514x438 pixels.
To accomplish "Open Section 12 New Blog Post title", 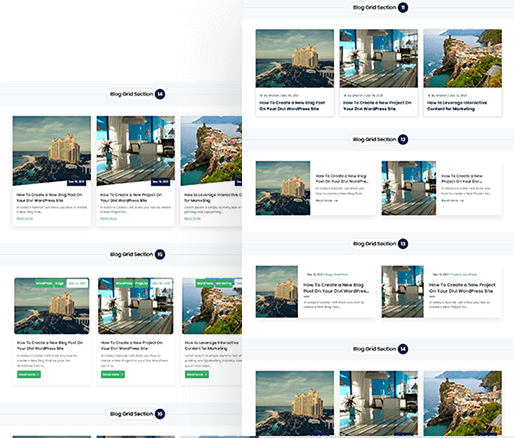I will 342,178.
